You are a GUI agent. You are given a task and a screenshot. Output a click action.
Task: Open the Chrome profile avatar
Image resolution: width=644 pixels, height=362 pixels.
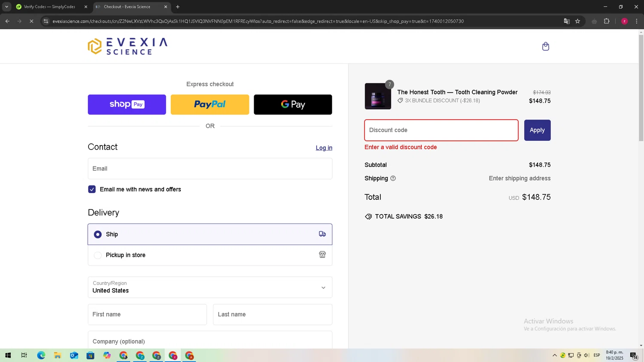[x=624, y=21]
